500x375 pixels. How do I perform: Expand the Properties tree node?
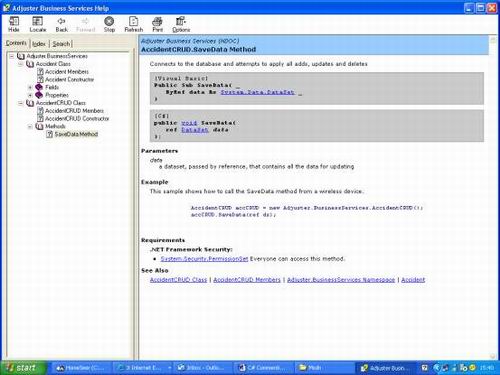tap(30, 95)
